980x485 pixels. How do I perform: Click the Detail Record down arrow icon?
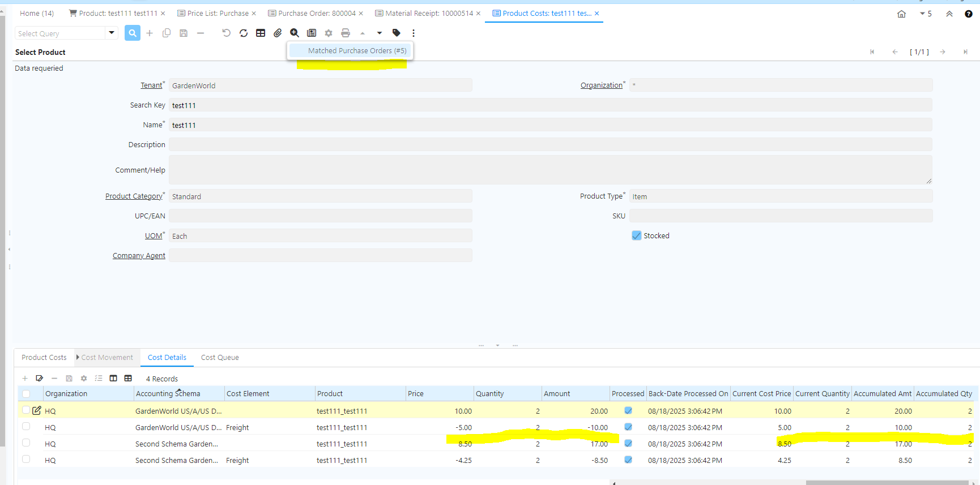380,33
